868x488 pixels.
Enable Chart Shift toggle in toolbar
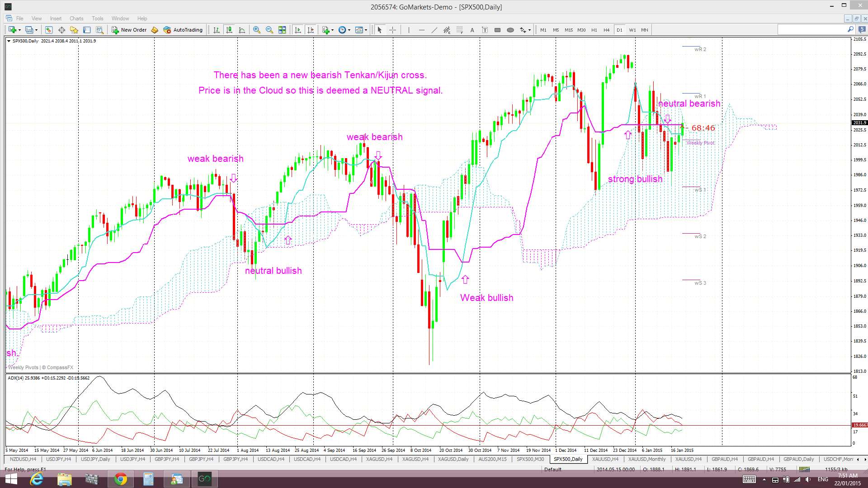pyautogui.click(x=311, y=30)
